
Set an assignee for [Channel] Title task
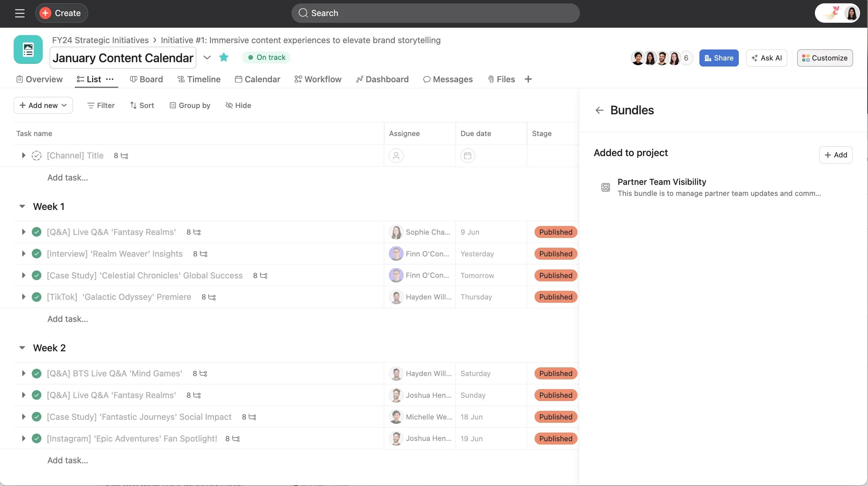click(396, 155)
